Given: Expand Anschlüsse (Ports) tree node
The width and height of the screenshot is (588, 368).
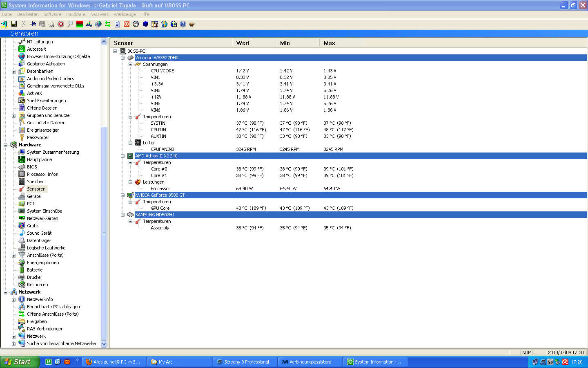Looking at the screenshot, I should coord(13,255).
